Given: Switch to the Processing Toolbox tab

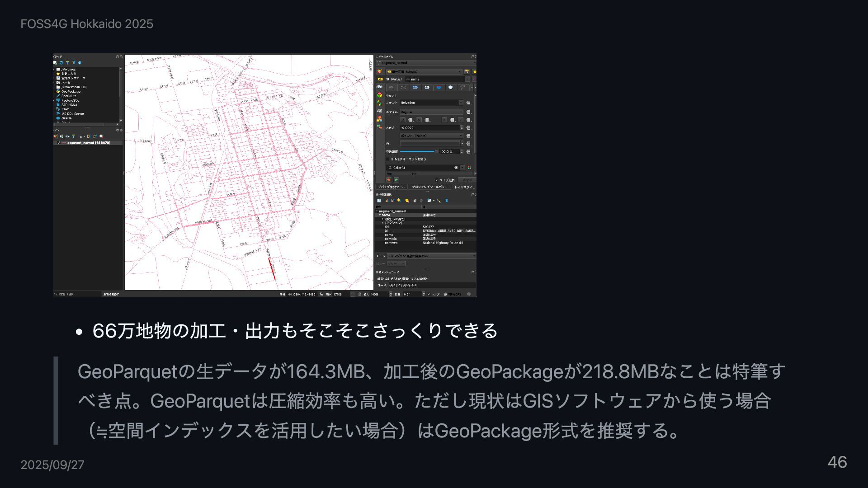Looking at the screenshot, I should coord(429,187).
